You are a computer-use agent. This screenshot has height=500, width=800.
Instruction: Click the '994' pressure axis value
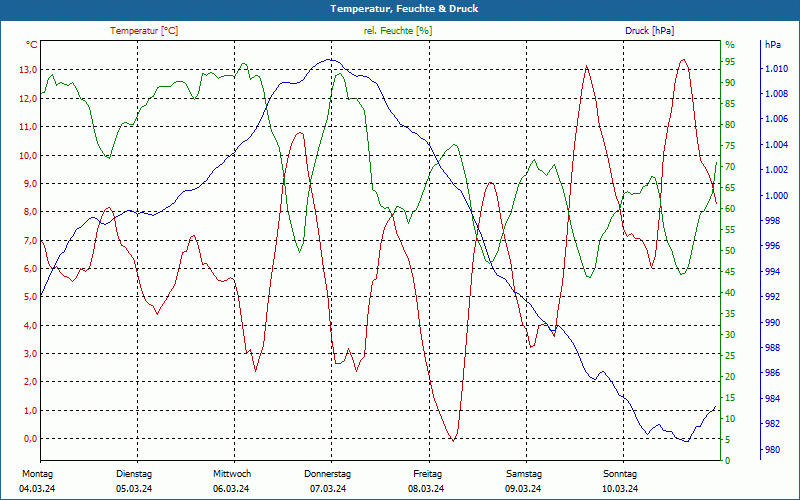coord(773,271)
